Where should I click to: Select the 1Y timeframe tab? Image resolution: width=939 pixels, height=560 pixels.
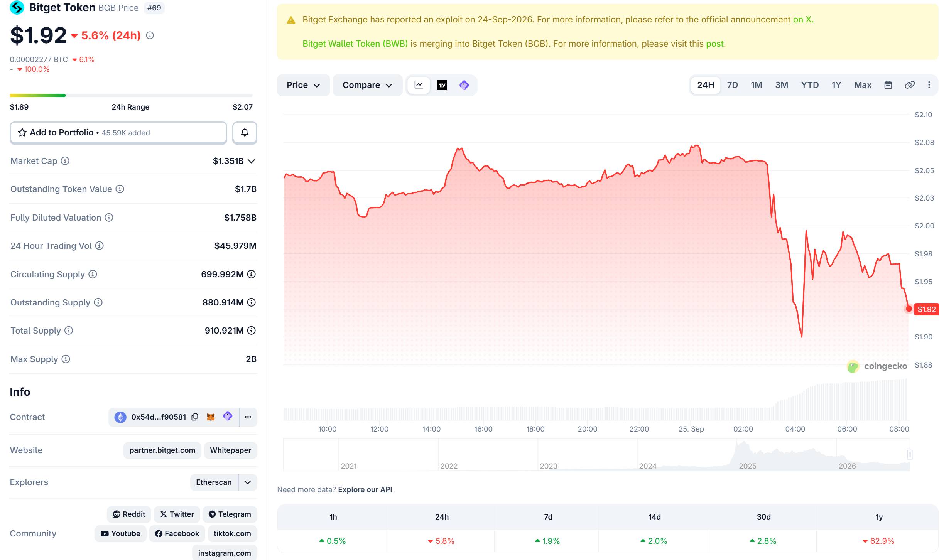[x=836, y=85]
